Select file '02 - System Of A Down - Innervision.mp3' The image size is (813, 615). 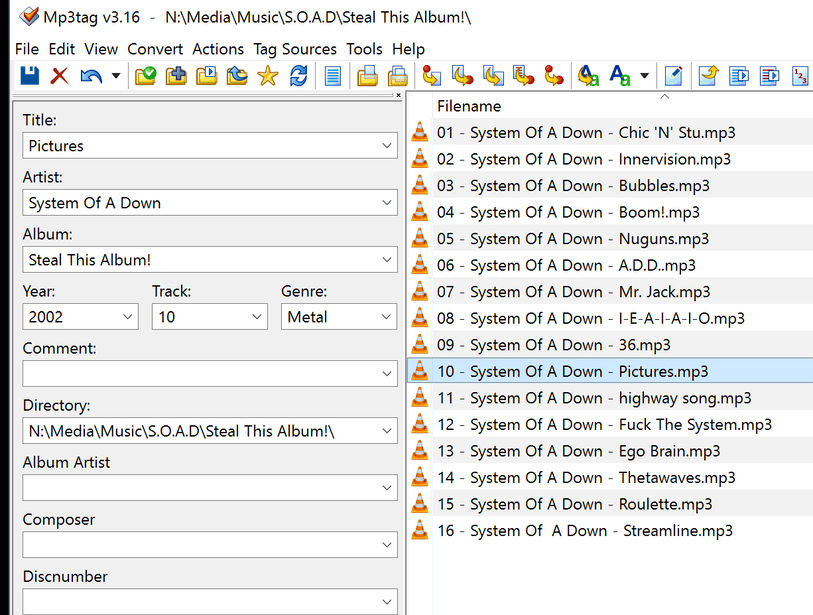click(x=584, y=159)
